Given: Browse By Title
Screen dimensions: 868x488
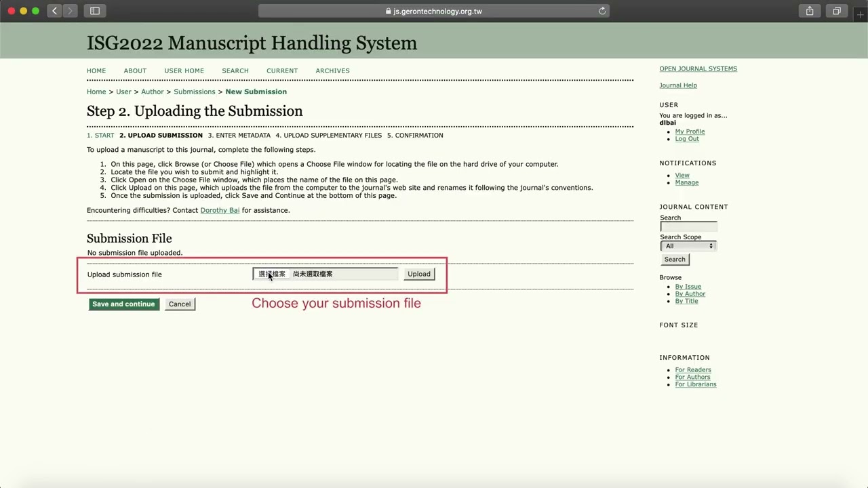Looking at the screenshot, I should click(x=686, y=301).
